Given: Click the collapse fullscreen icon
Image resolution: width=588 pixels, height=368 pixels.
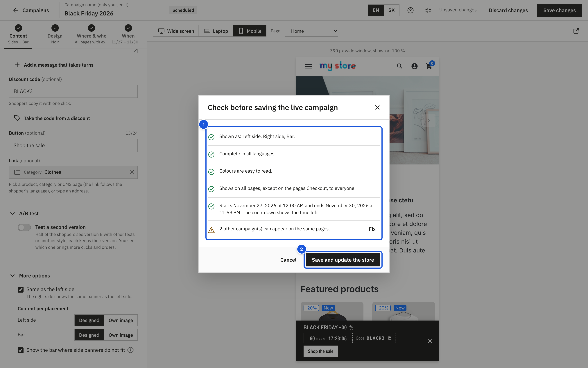Looking at the screenshot, I should 428,10.
